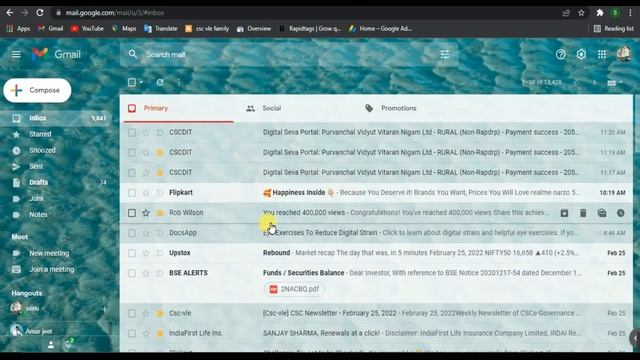Screen dimensions: 640x360
Task: Open select-all dropdown arrow
Action: (x=141, y=82)
